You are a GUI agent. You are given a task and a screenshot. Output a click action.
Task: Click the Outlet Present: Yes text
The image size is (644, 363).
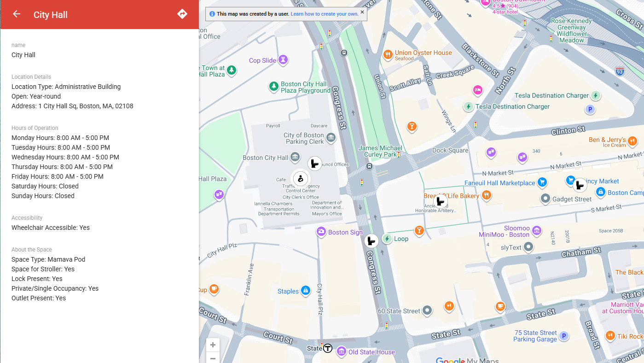click(39, 298)
